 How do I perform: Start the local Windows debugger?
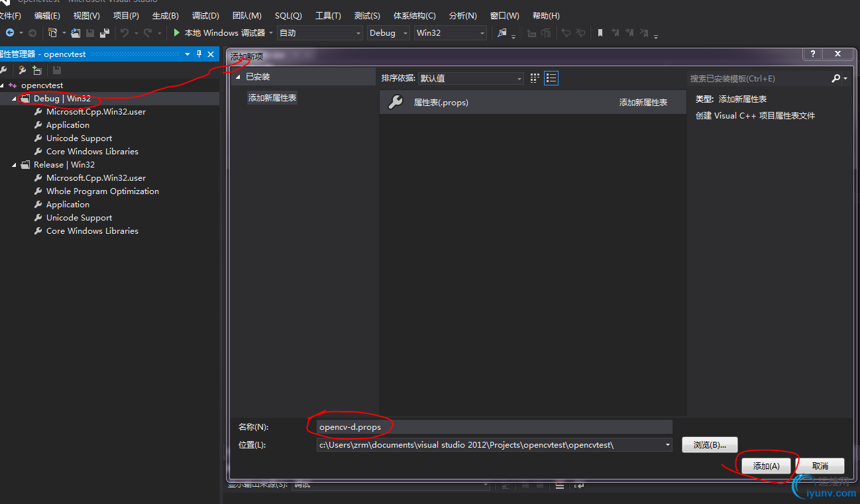[218, 32]
